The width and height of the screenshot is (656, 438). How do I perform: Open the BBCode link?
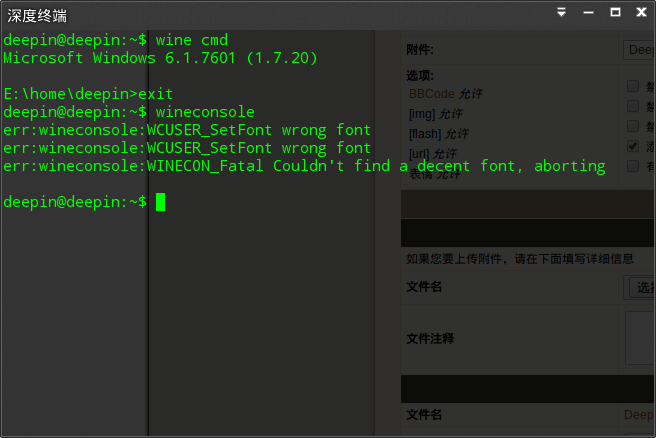431,94
